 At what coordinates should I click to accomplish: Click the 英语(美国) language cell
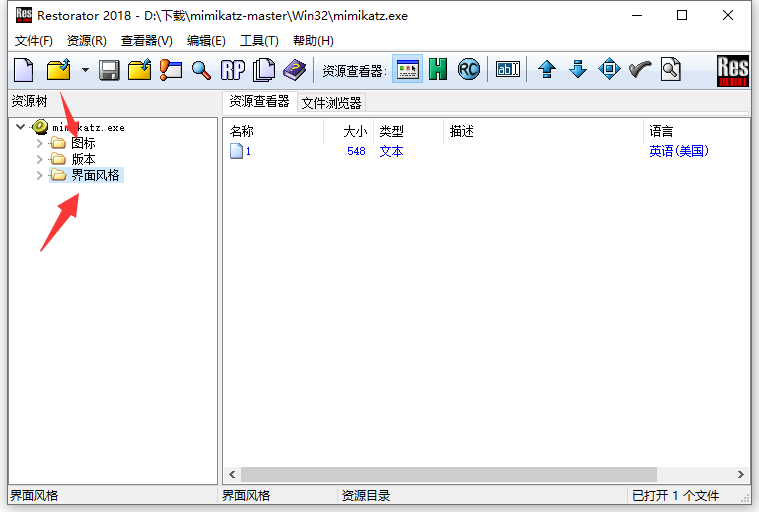(679, 151)
